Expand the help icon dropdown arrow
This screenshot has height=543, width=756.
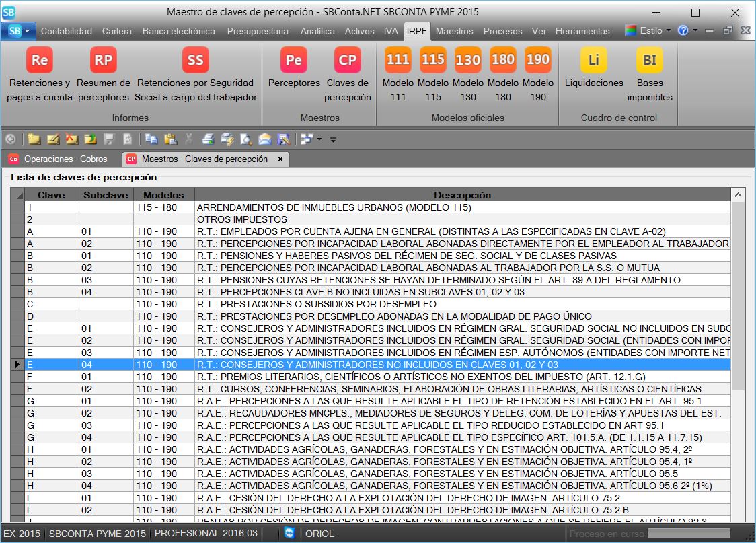(x=695, y=30)
